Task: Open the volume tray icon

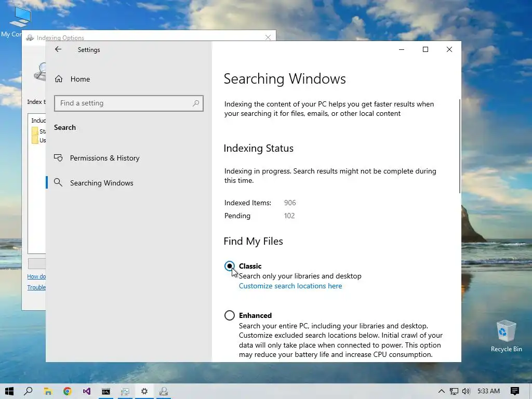Action: click(466, 391)
